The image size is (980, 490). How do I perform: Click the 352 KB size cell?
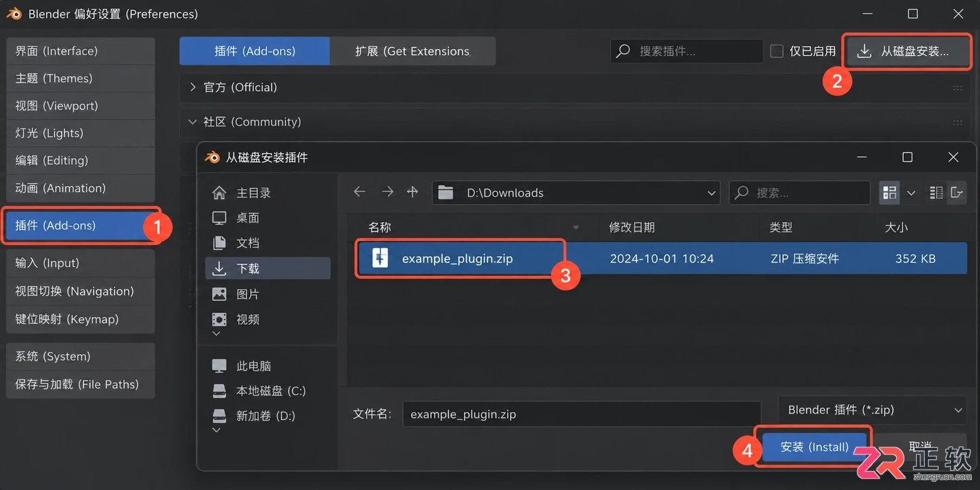915,259
